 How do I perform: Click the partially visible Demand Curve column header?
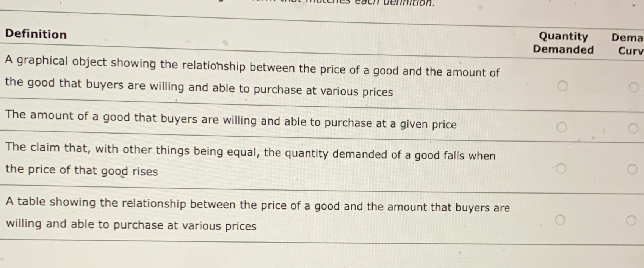pos(628,44)
